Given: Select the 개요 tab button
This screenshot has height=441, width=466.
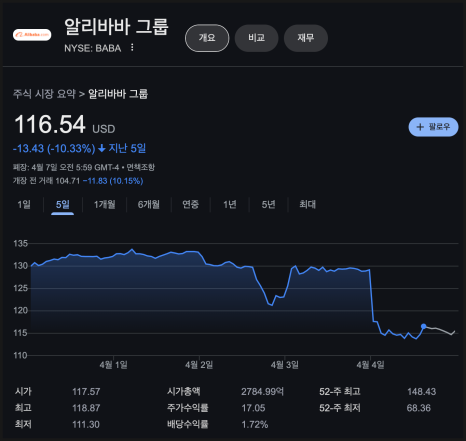Looking at the screenshot, I should tap(207, 38).
